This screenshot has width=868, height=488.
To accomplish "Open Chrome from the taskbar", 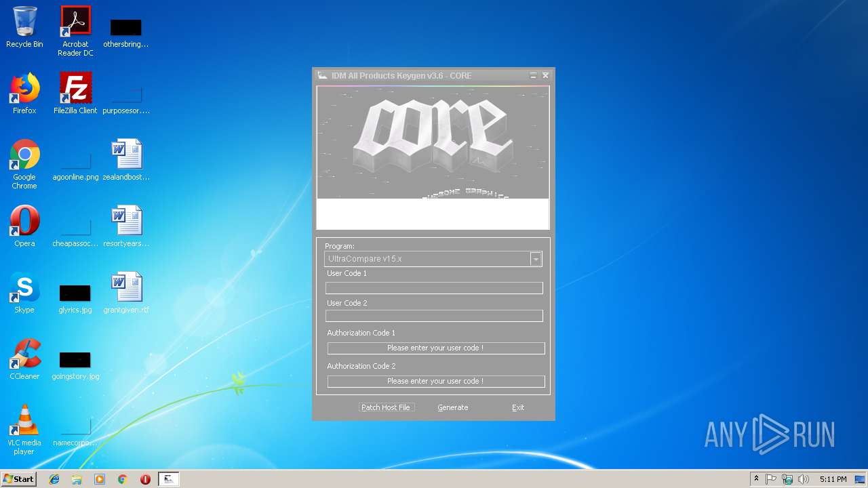I will (123, 479).
